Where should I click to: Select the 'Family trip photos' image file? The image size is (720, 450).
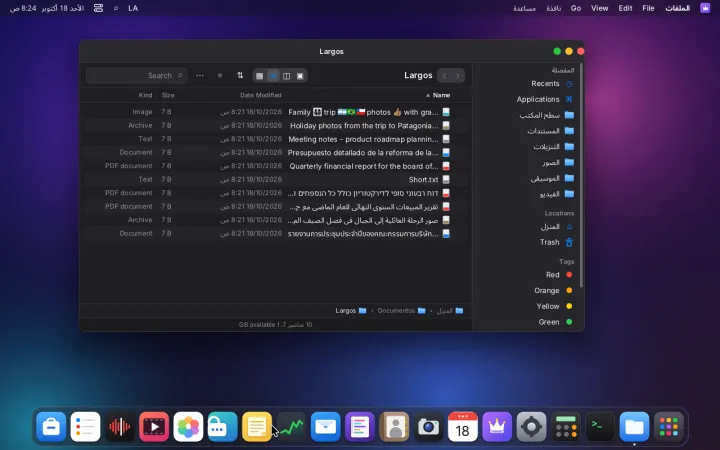coord(276,112)
